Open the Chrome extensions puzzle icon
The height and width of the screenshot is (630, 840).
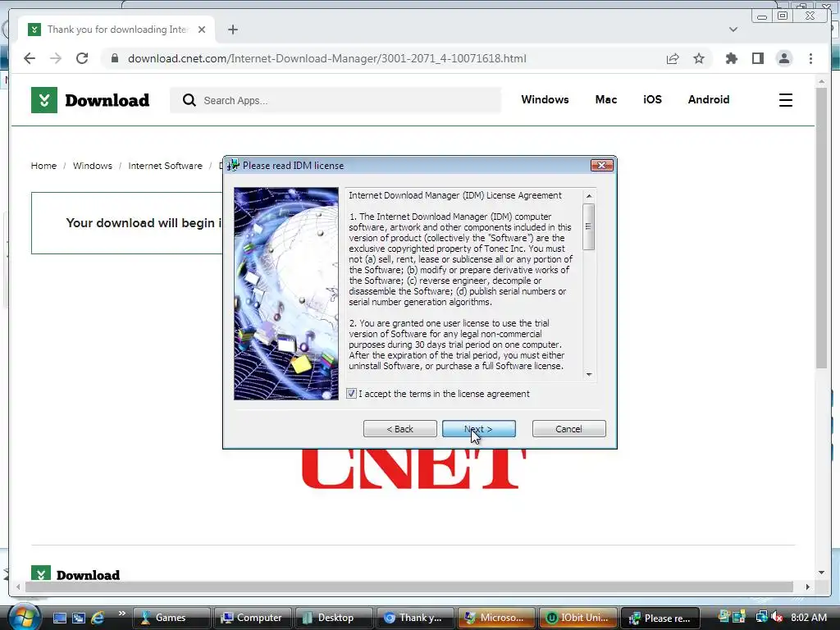click(x=731, y=58)
